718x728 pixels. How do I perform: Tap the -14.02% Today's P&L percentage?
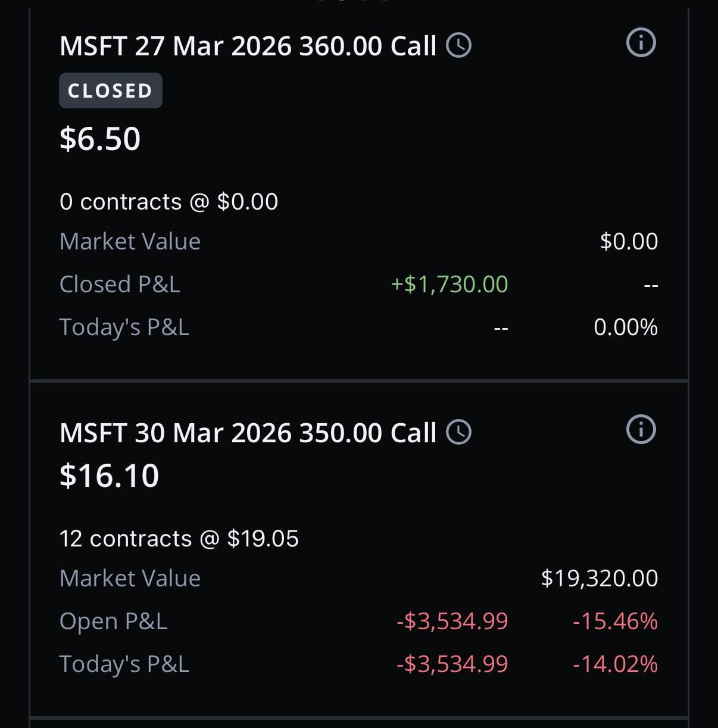pos(615,664)
